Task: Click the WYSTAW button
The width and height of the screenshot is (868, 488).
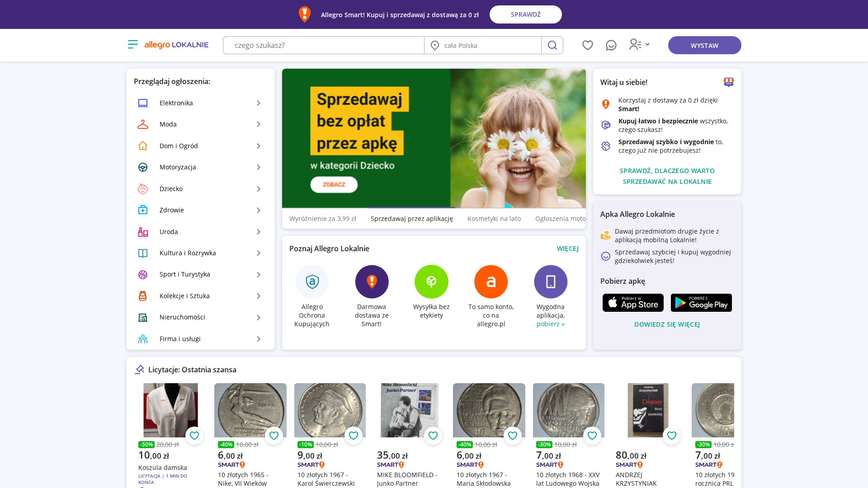Action: [705, 45]
